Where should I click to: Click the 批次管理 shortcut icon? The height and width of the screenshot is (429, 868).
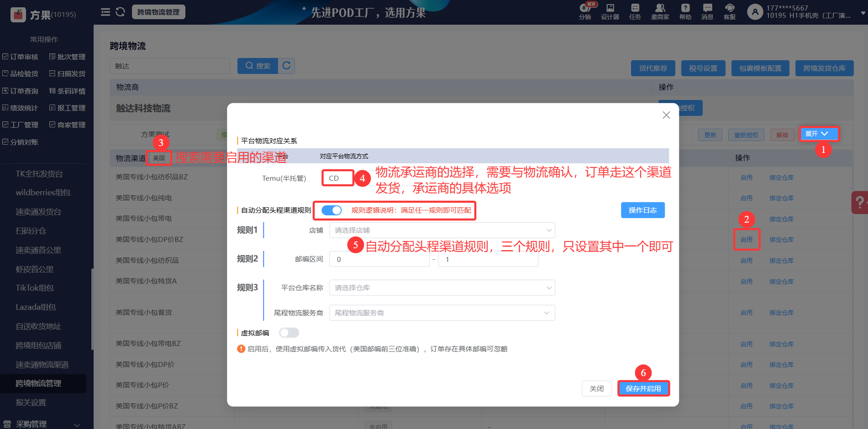tap(52, 57)
